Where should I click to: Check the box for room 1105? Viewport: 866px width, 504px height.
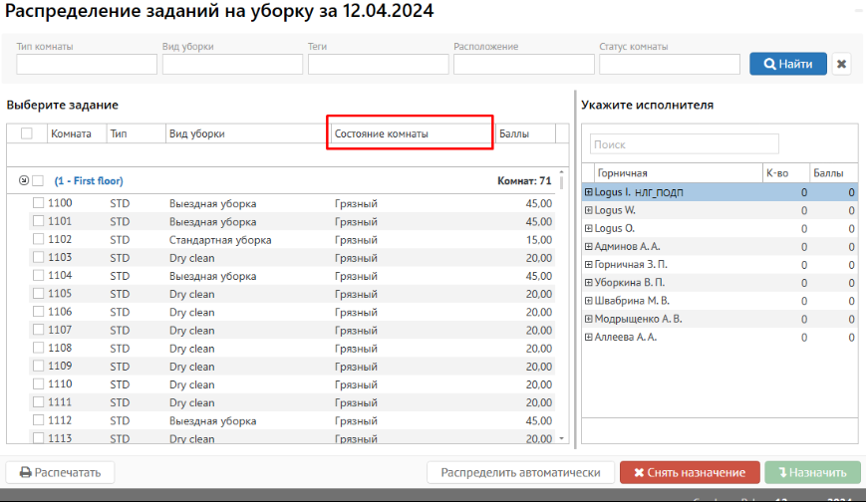38,294
